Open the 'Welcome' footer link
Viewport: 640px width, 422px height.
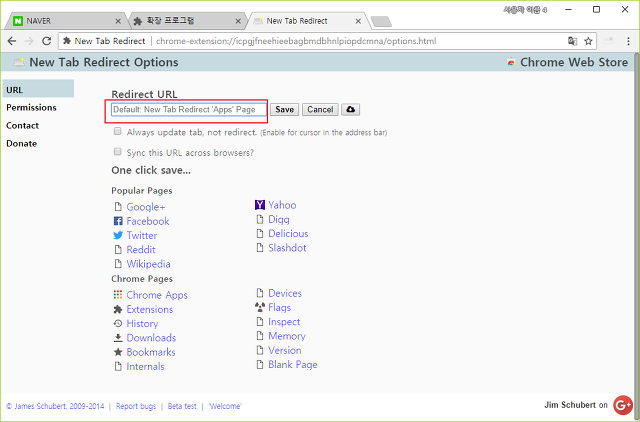(225, 406)
